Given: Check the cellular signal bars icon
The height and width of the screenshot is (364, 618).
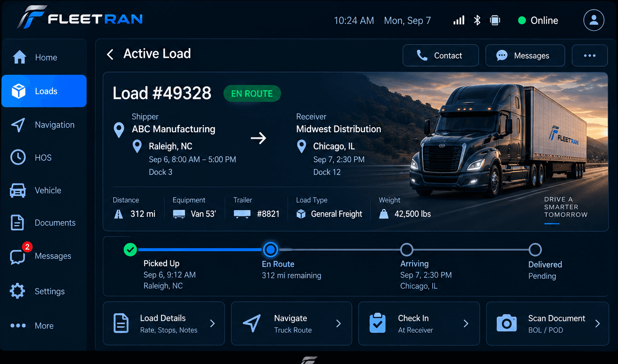Looking at the screenshot, I should (459, 20).
